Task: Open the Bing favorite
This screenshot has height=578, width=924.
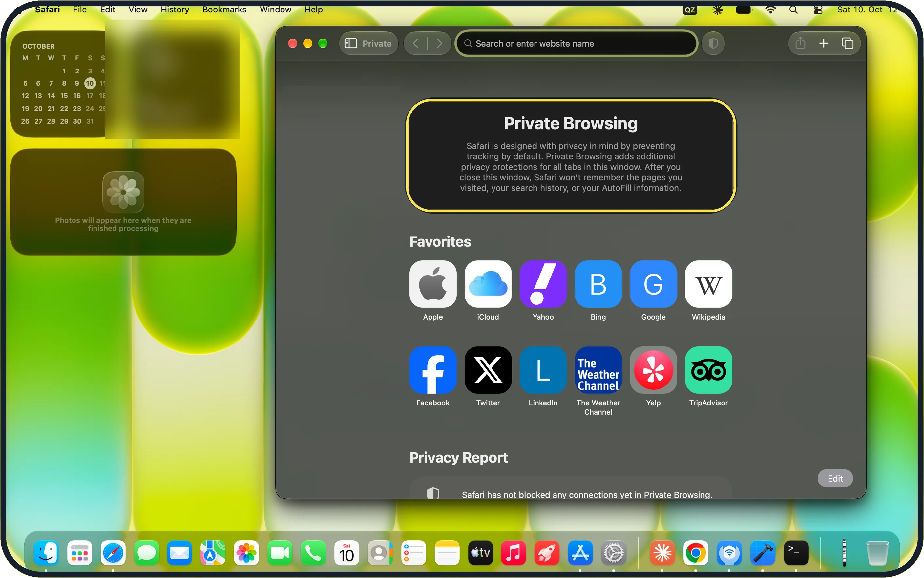Action: click(598, 284)
